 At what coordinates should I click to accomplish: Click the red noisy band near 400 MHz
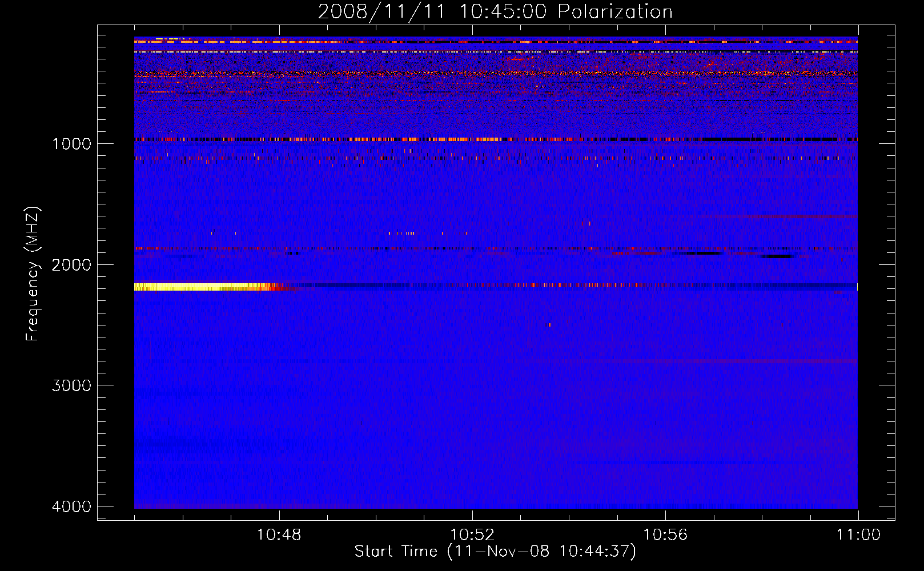tap(496, 73)
